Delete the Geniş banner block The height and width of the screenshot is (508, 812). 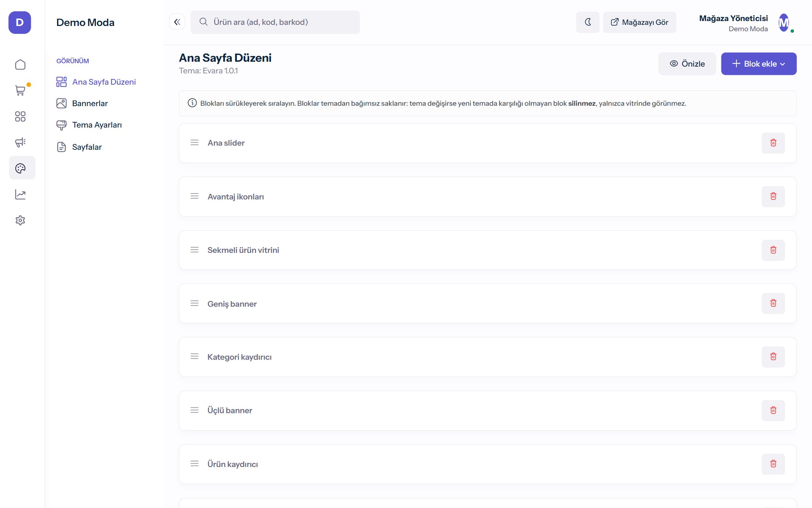(x=773, y=303)
